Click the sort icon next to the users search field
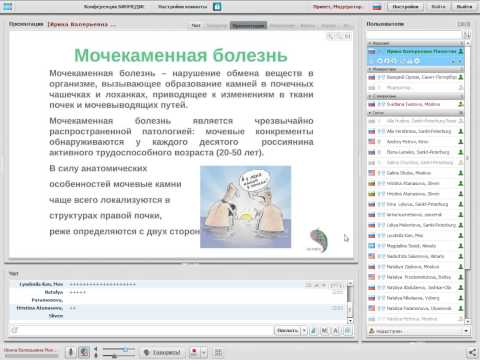The image size is (480, 360). pyautogui.click(x=467, y=35)
